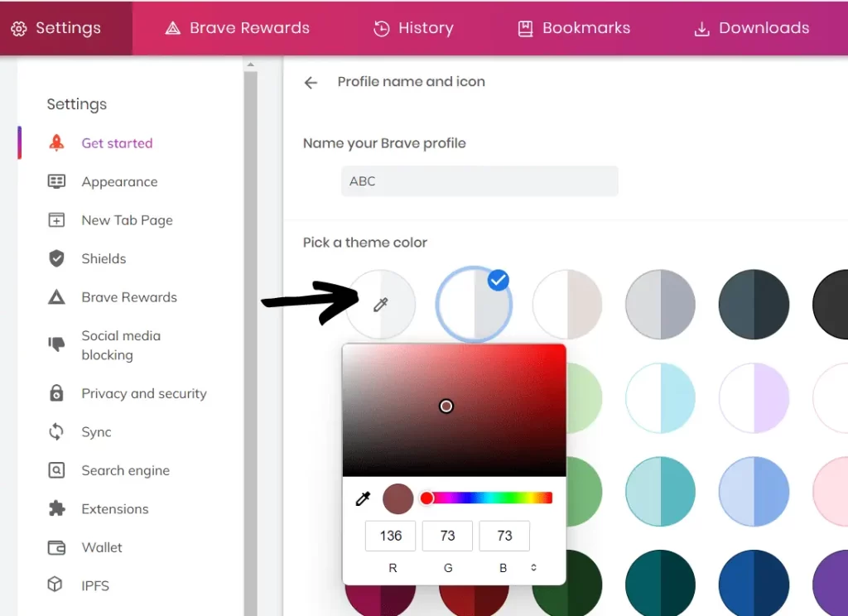Click the sidebar Brave Rewards triangle icon

[x=56, y=297]
